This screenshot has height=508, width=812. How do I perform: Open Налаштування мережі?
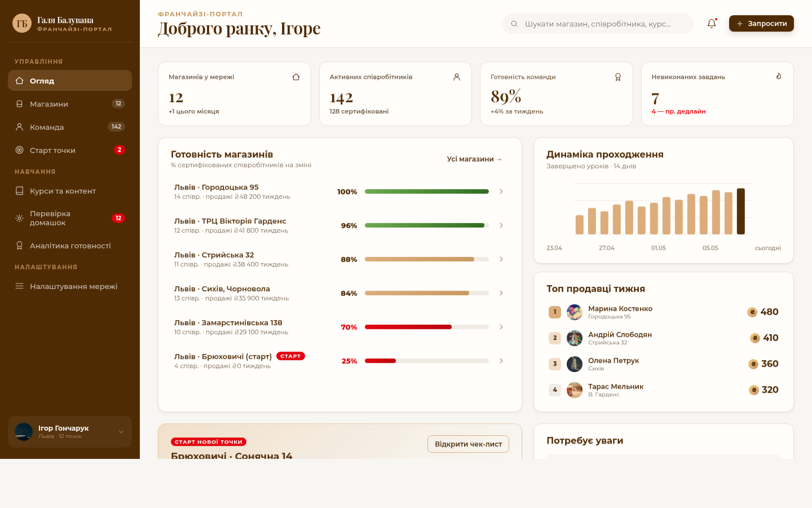70,286
